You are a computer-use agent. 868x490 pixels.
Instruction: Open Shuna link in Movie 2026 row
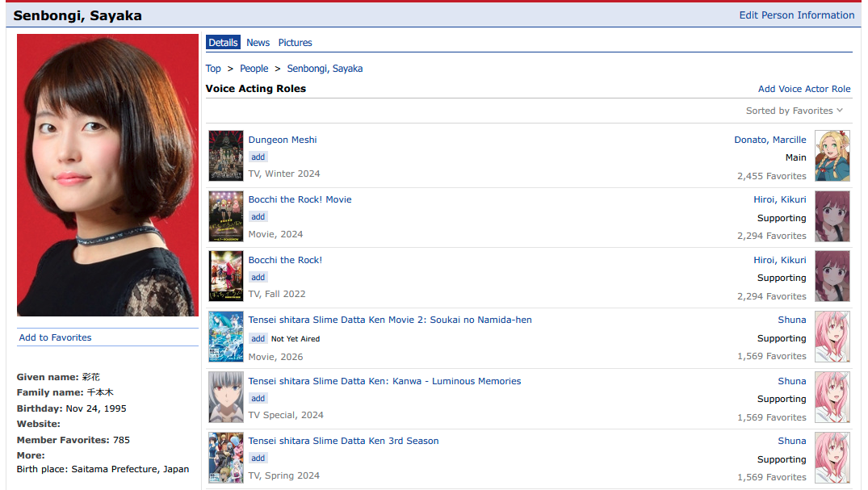(x=791, y=320)
